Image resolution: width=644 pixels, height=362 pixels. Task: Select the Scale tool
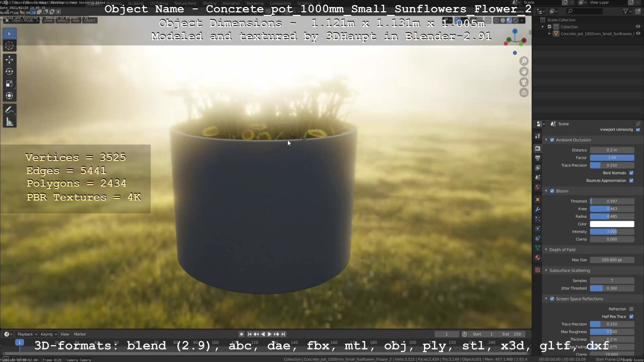pos(9,84)
